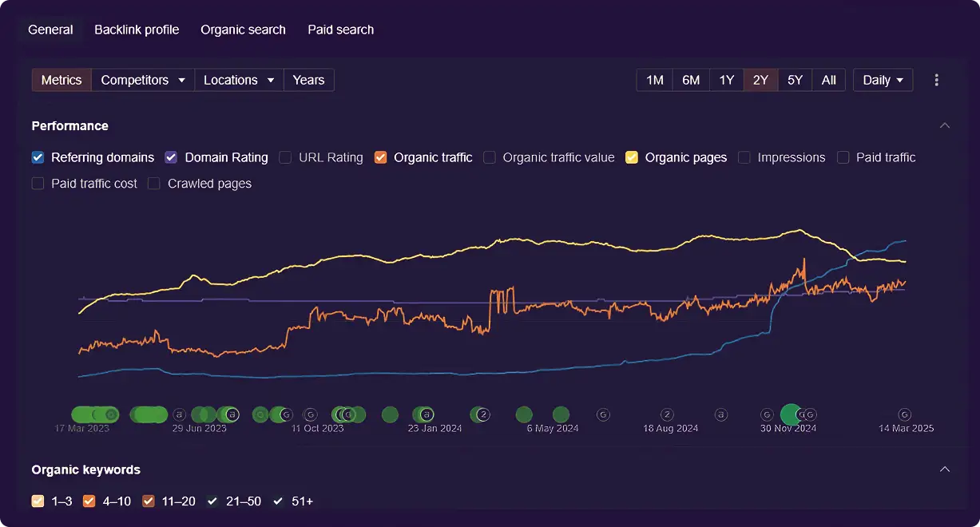
Task: Enable the URL Rating metric checkbox
Action: pos(285,157)
